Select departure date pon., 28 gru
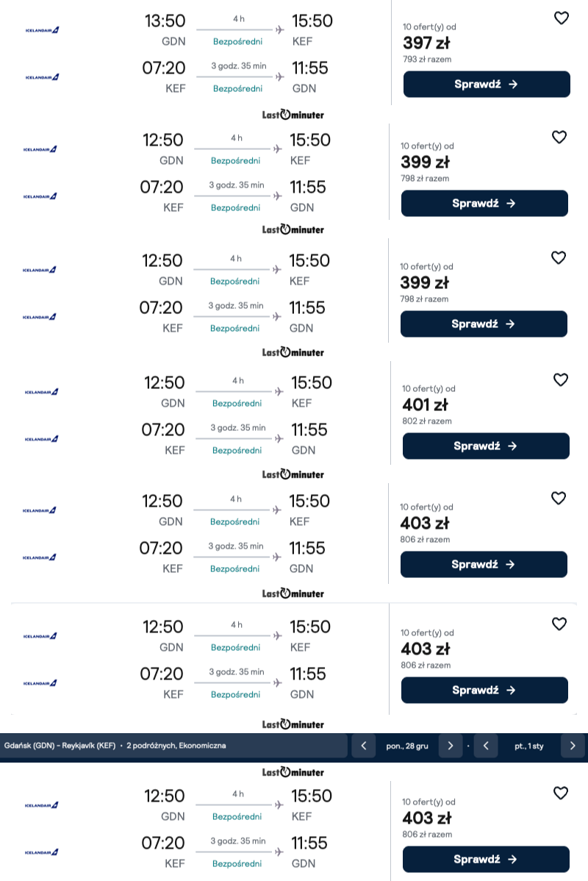 pyautogui.click(x=407, y=746)
